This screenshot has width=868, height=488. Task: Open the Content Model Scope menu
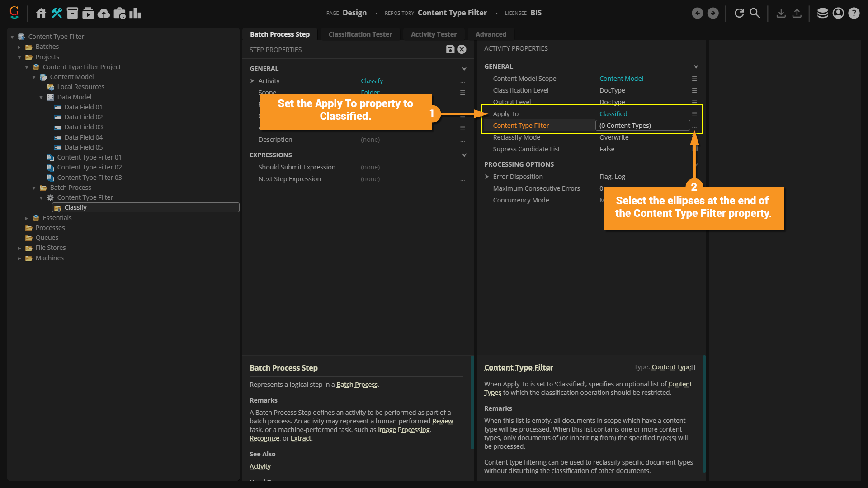694,79
